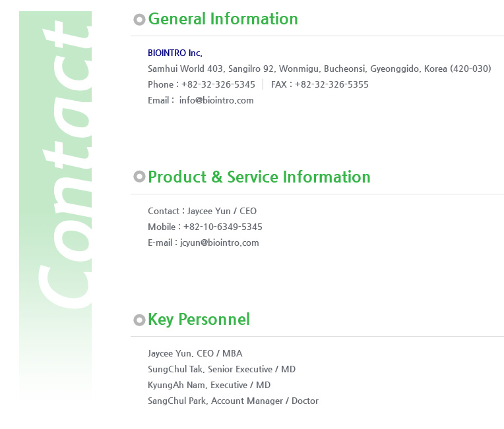
Task: Open the jcyun@biointro.com email address
Action: pos(220,243)
